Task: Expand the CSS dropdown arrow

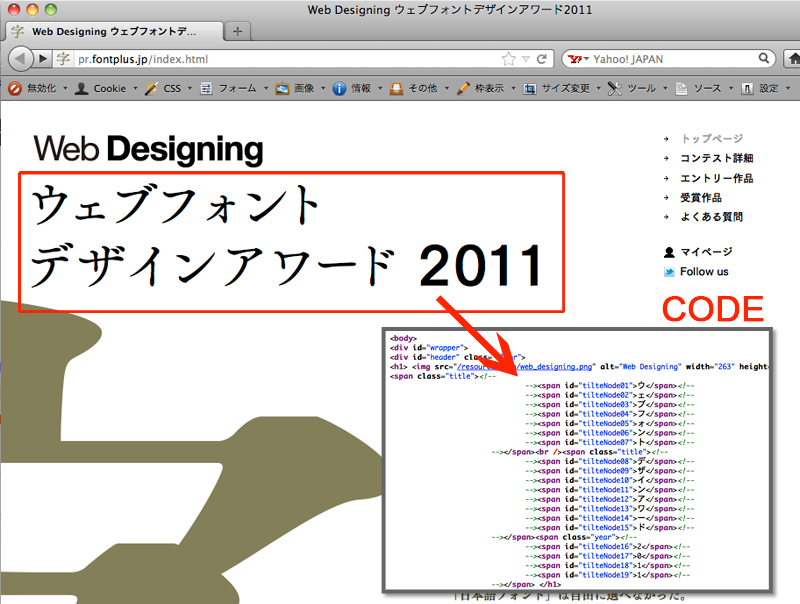Action: 190,89
